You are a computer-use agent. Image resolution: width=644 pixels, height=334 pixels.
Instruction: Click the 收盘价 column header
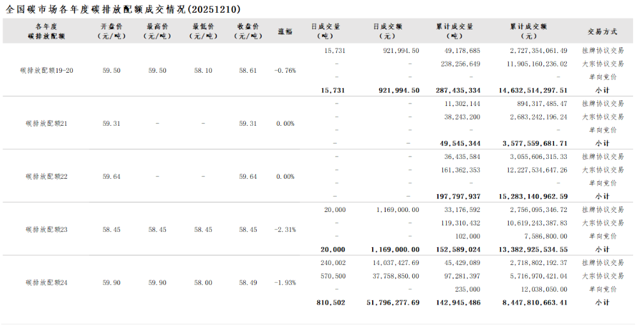coord(248,31)
